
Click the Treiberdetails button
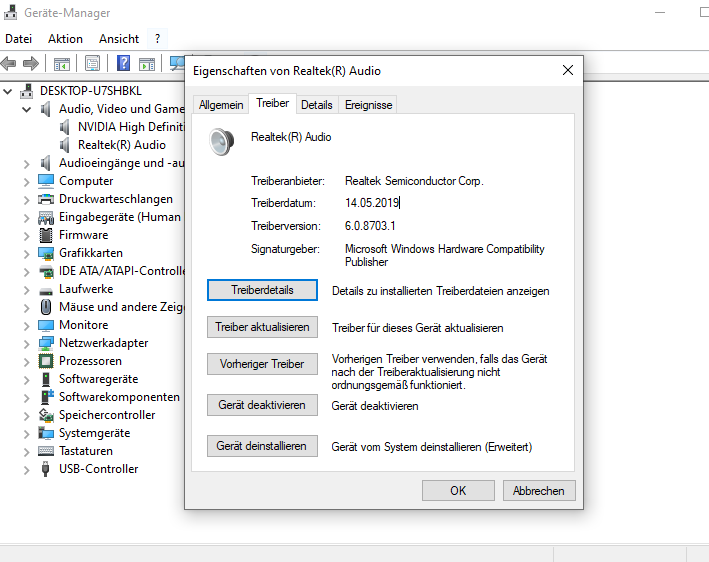tap(262, 290)
